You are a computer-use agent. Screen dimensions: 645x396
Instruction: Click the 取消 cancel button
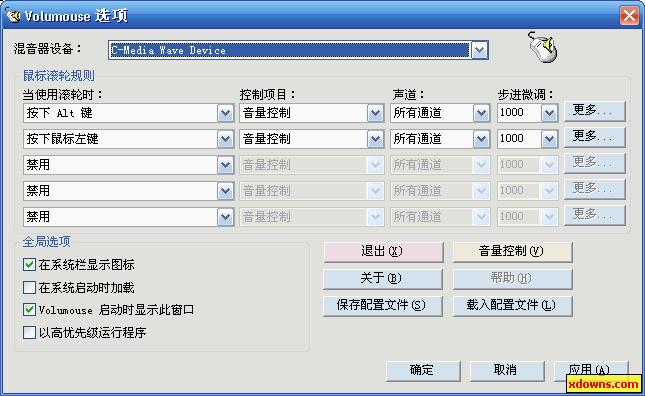[507, 371]
